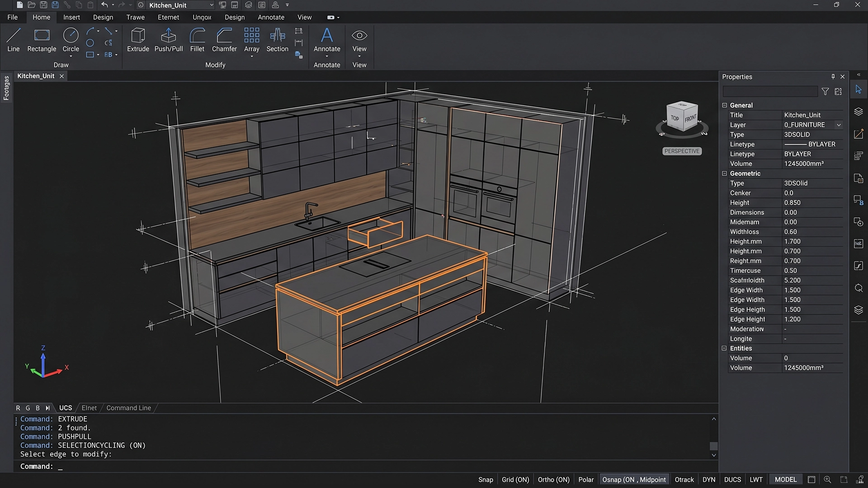
Task: Activate the Extrude tool
Action: tap(138, 41)
